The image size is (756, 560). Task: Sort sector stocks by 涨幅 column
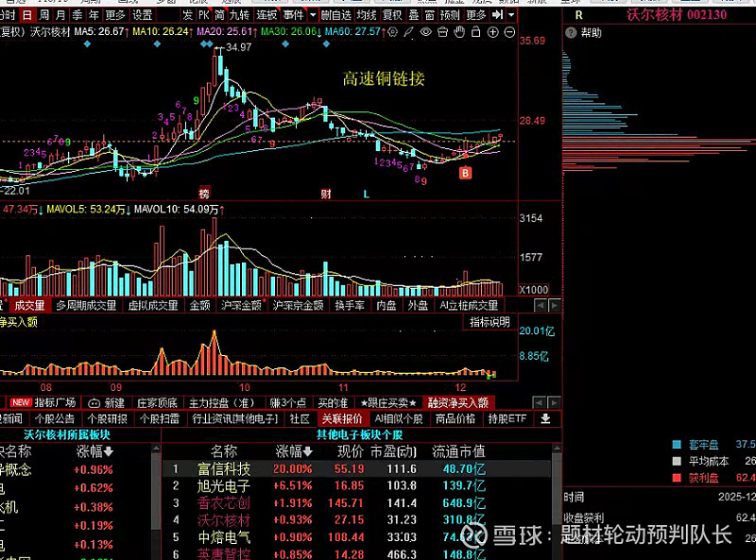coord(294,451)
